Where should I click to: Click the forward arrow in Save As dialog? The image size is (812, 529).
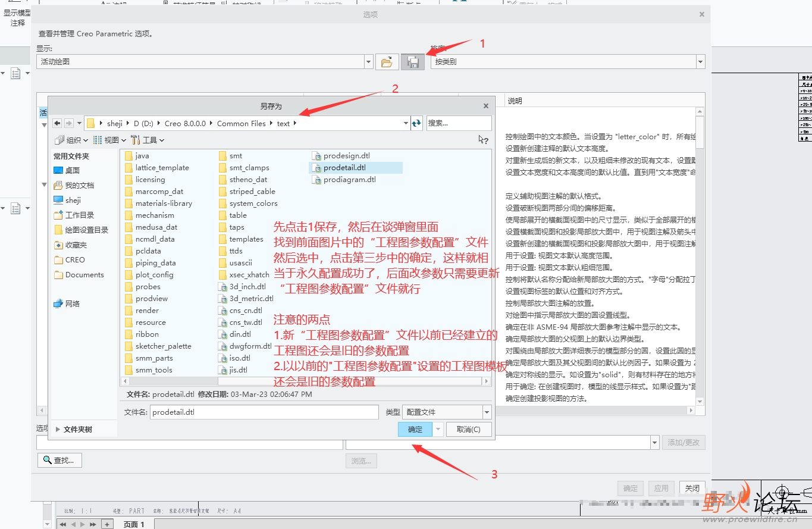[68, 123]
